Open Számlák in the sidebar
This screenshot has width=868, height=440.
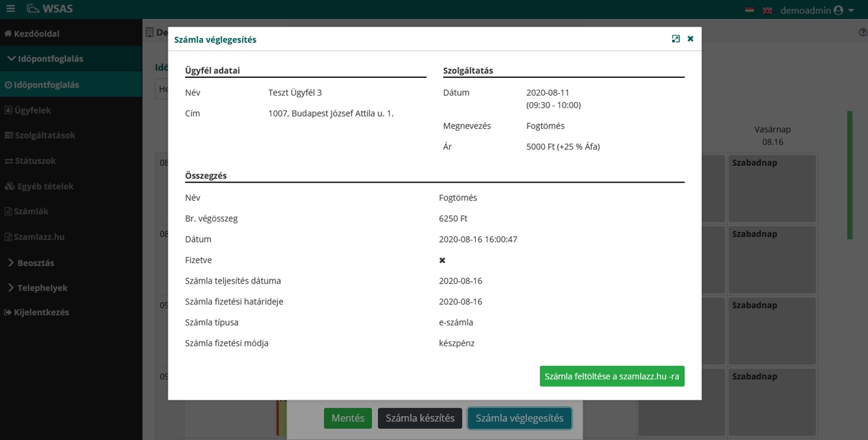point(27,211)
